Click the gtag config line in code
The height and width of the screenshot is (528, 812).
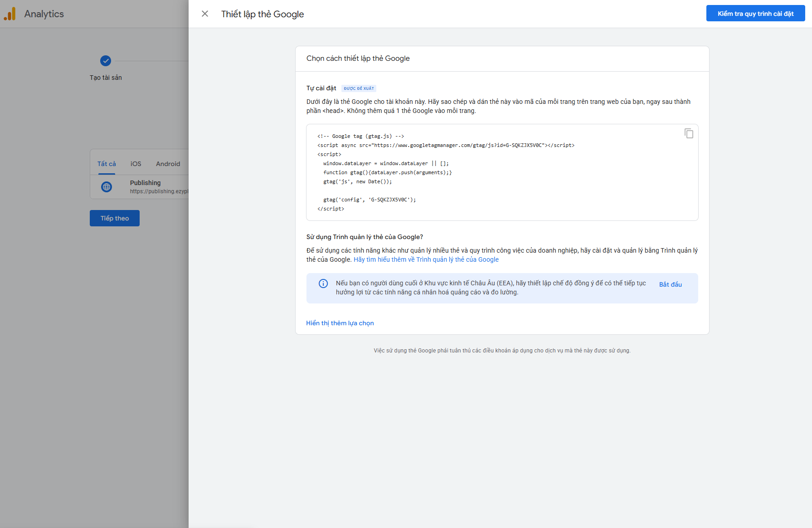point(369,200)
